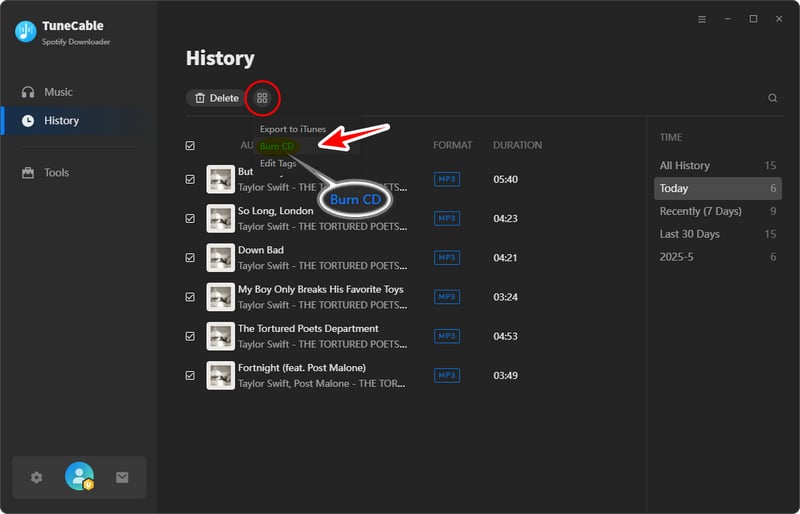
Task: Uncheck the Fortnight track checkbox
Action: [190, 375]
